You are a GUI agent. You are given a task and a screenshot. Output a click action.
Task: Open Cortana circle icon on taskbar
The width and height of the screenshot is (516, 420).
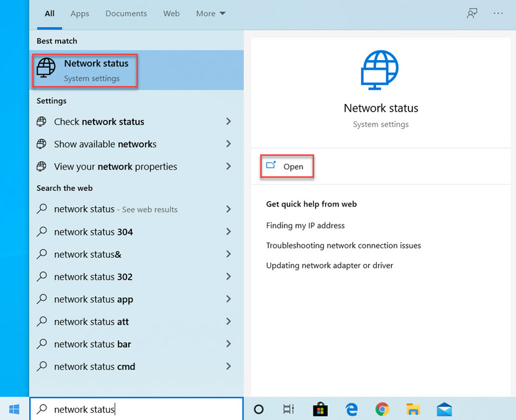[259, 409]
